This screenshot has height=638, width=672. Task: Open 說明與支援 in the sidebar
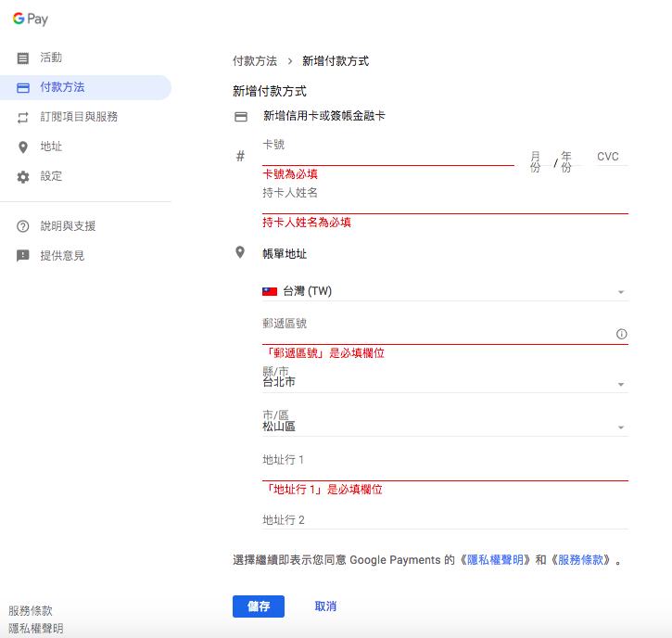click(x=85, y=226)
